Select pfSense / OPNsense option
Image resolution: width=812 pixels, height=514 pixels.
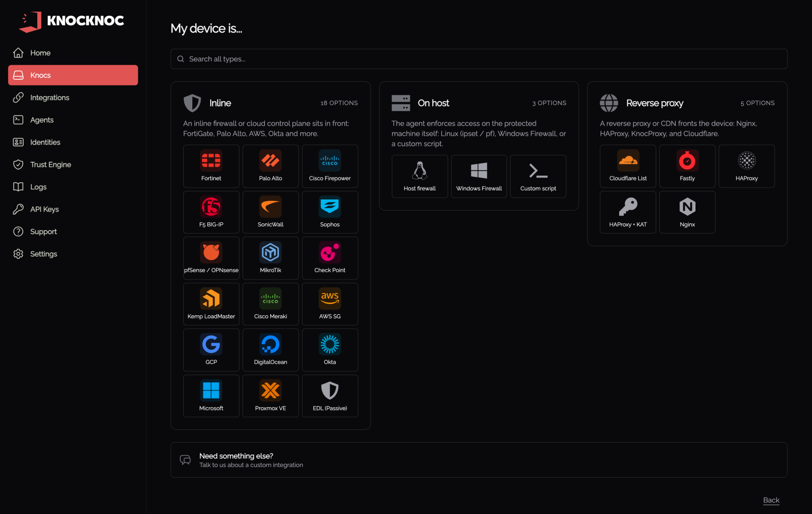[211, 258]
